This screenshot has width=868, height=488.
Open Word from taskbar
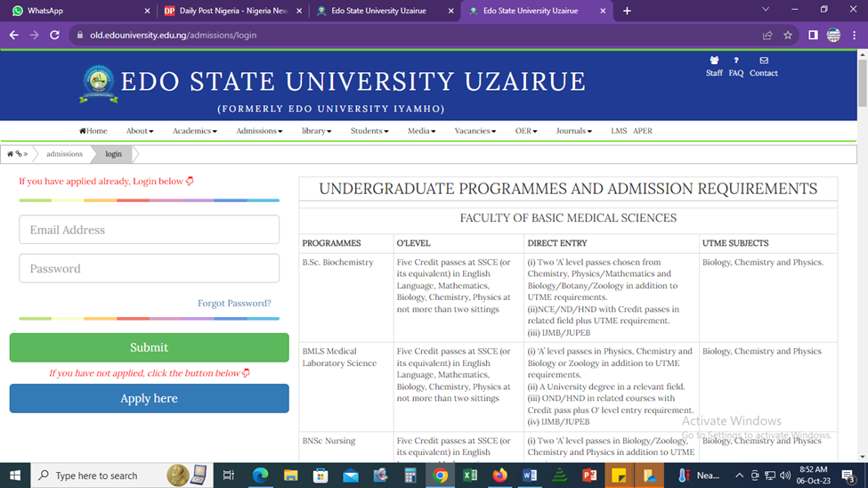pos(530,476)
